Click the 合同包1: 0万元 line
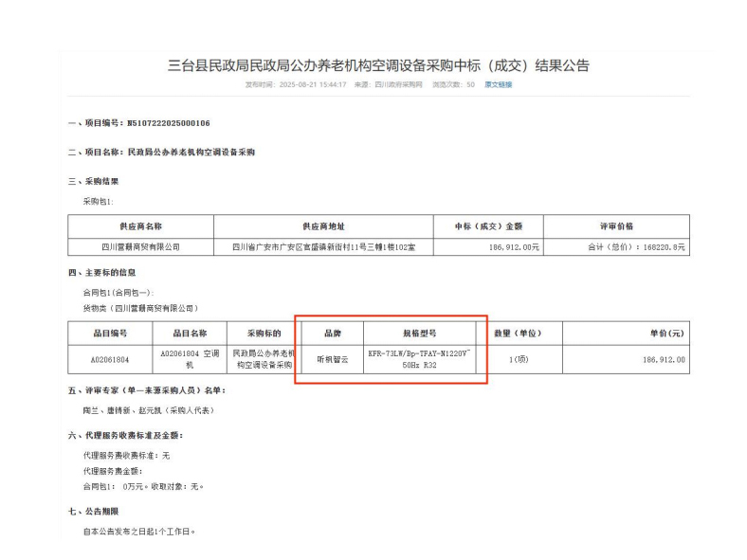 [x=143, y=487]
